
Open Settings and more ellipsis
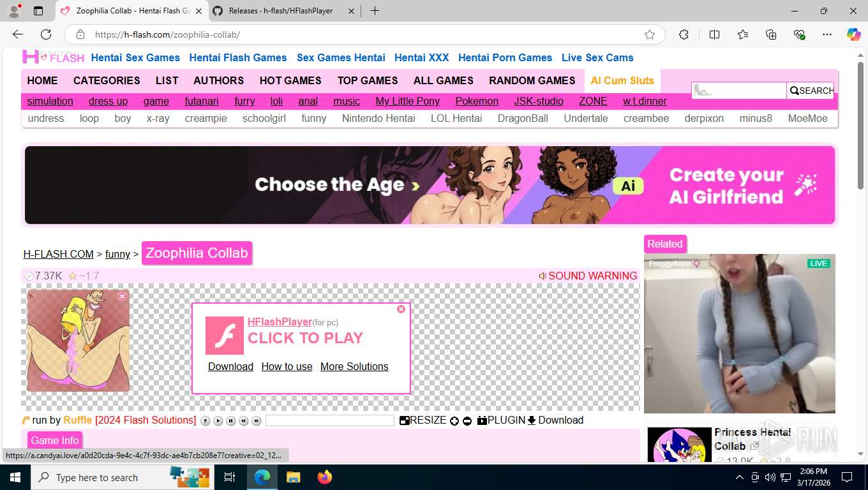click(x=827, y=34)
